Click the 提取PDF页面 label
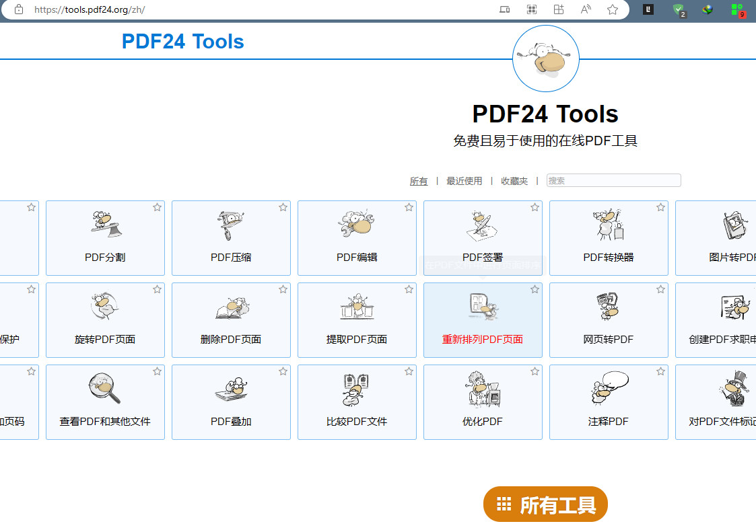Viewport: 756px width, 532px height. tap(357, 339)
